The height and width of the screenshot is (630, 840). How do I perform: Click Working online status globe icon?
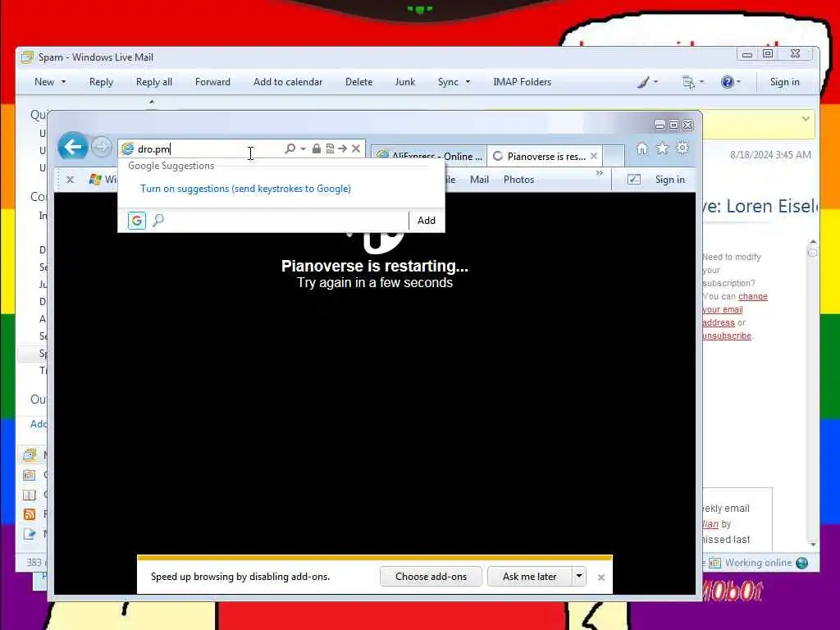pos(802,563)
